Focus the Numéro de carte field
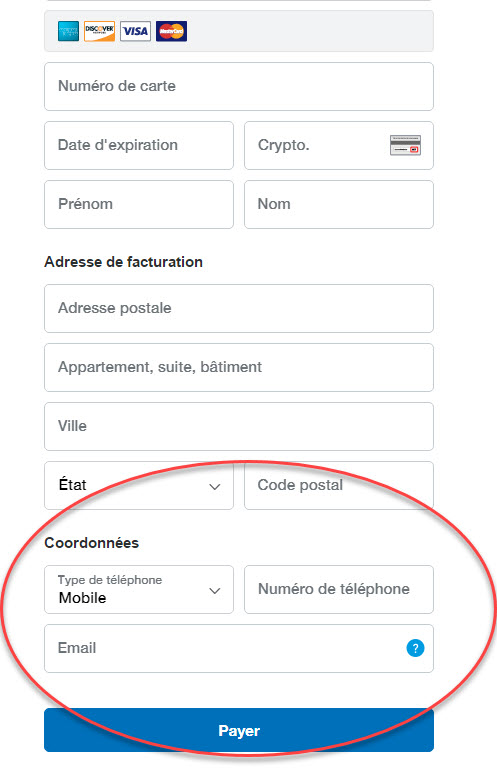Image resolution: width=497 pixels, height=771 pixels. pyautogui.click(x=239, y=87)
